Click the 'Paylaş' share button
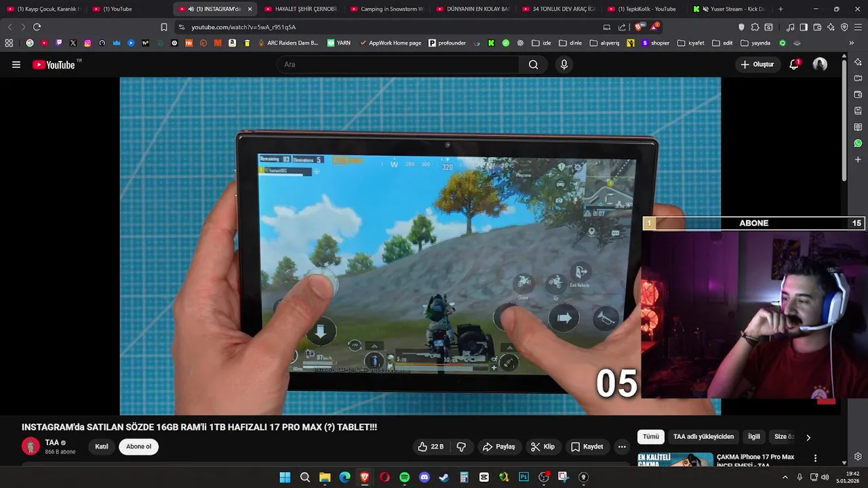Image resolution: width=868 pixels, height=488 pixels. point(498,447)
